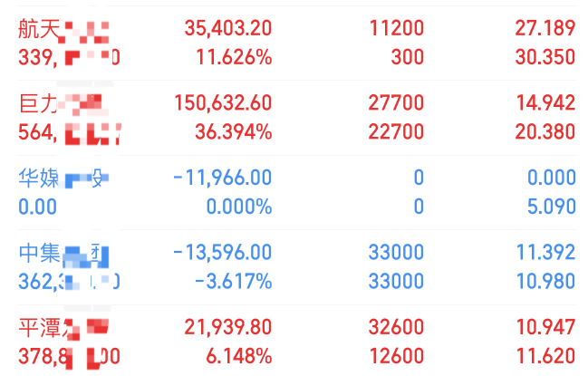Click the 20.380 current price

tap(545, 132)
